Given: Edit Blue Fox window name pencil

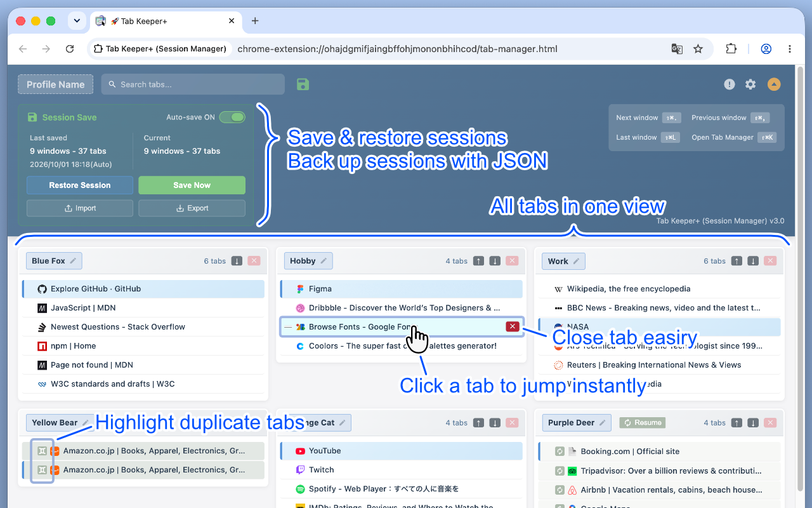Looking at the screenshot, I should coord(73,261).
